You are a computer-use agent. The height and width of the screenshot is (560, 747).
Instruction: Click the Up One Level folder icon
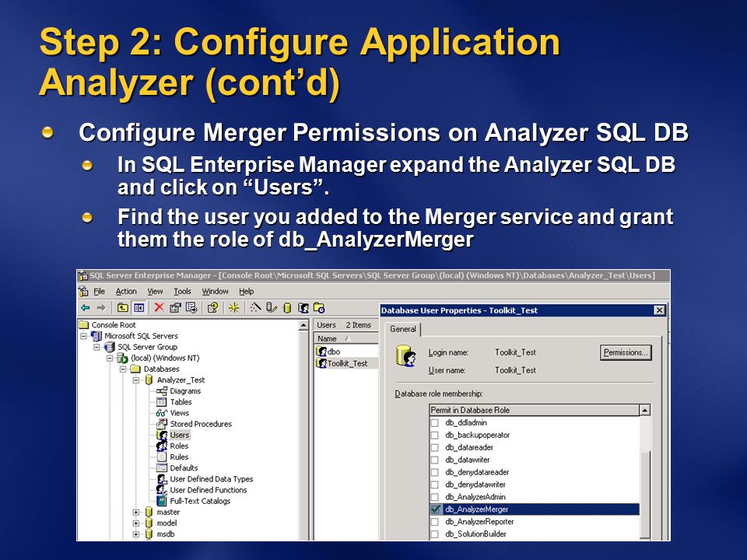tap(122, 308)
